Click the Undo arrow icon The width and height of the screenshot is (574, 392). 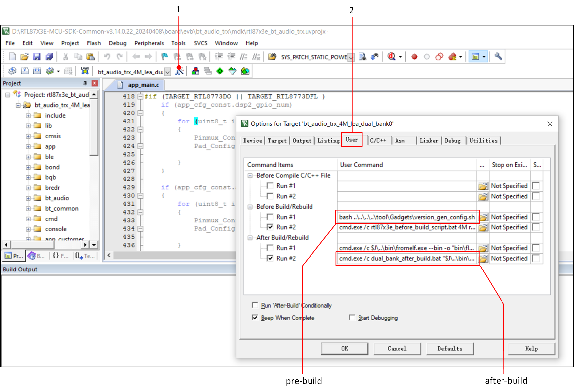(107, 57)
